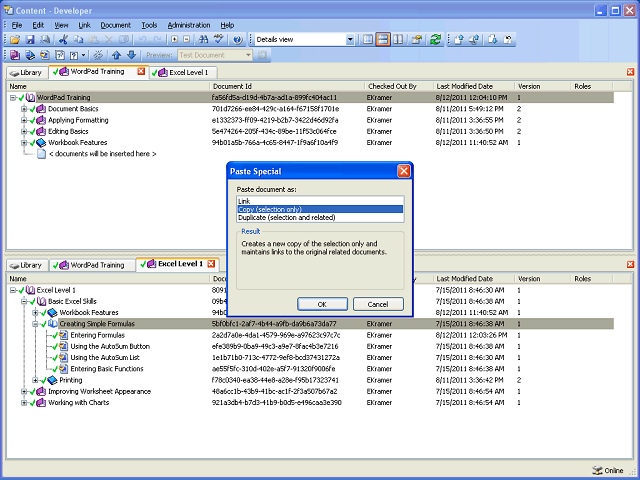This screenshot has height=480, width=640.
Task: Open the Details view dropdown
Action: tap(350, 40)
